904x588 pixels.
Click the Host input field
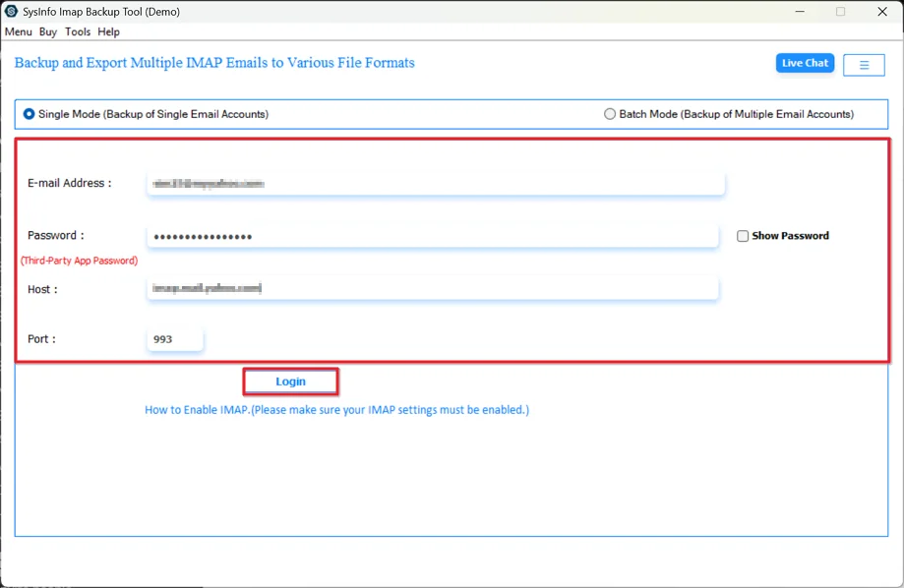point(433,289)
